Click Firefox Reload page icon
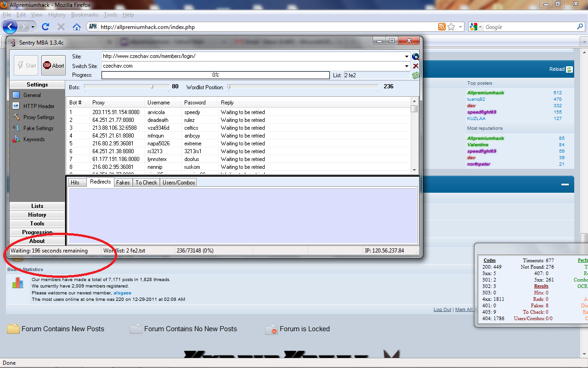This screenshot has height=368, width=588. point(45,27)
